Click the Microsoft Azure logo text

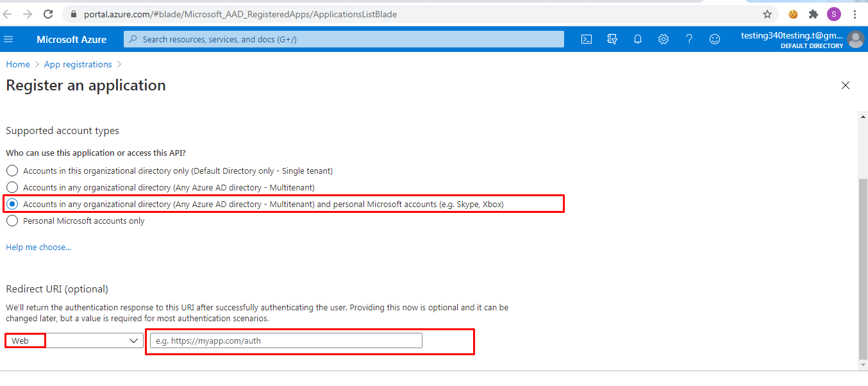71,39
